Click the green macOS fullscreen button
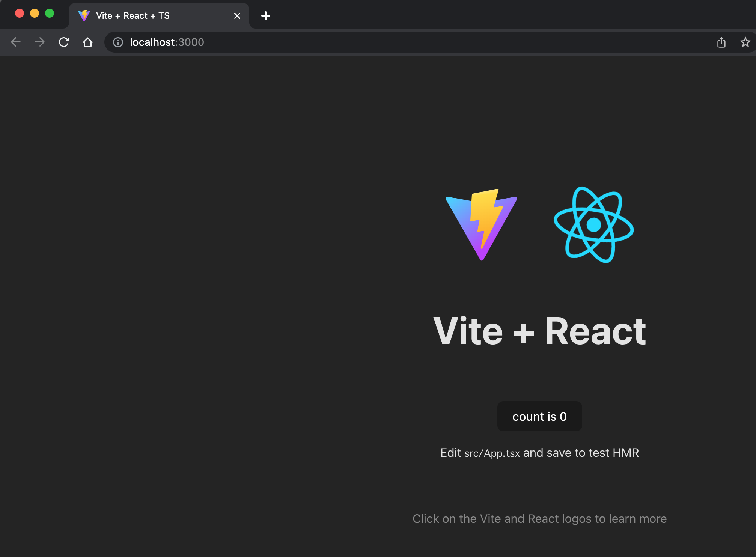 coord(50,14)
